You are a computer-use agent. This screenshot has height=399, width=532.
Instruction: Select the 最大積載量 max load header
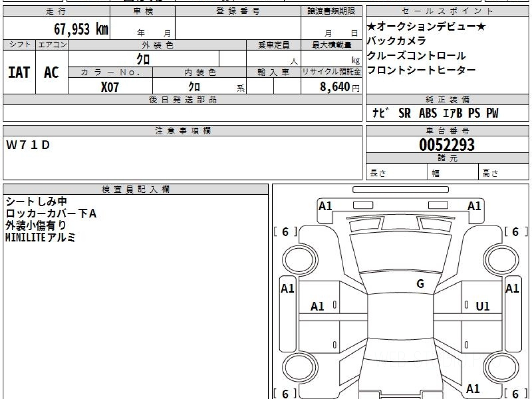[331, 45]
